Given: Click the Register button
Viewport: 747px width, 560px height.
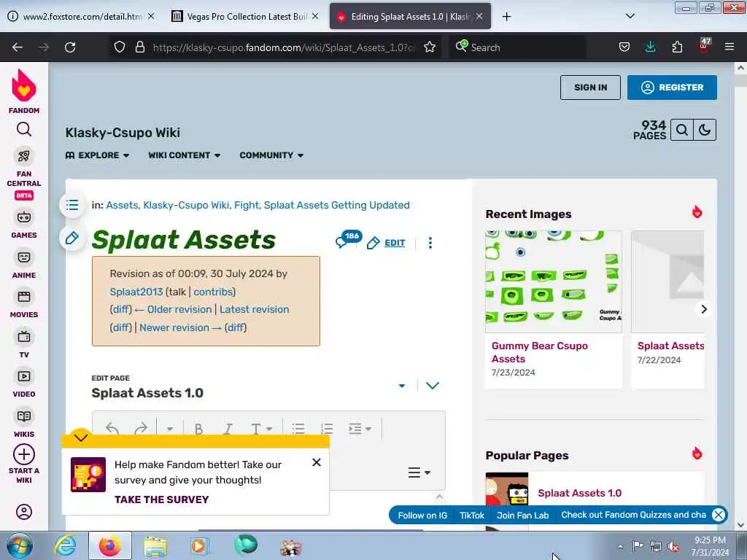Looking at the screenshot, I should (672, 87).
